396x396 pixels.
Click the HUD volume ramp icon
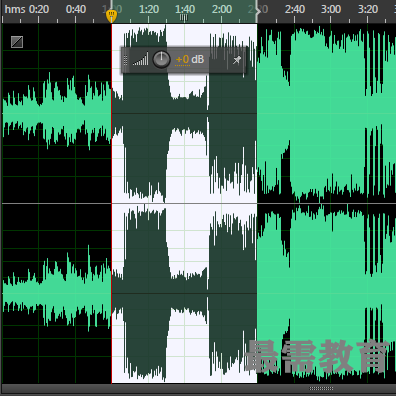[x=140, y=59]
